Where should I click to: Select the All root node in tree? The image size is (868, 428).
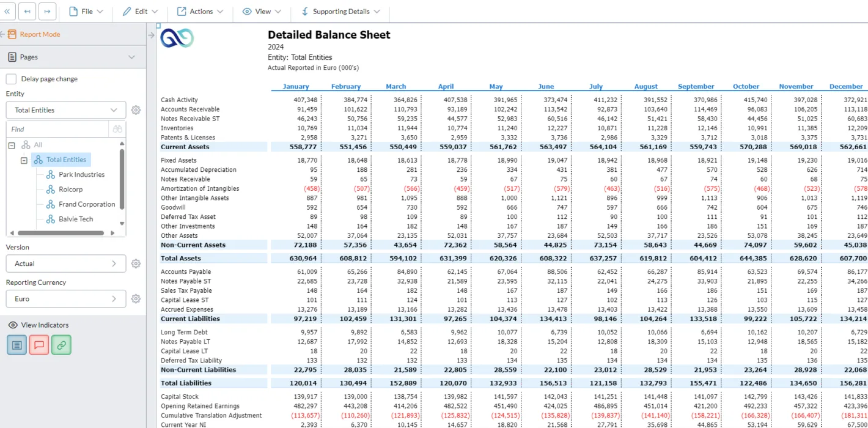(38, 145)
